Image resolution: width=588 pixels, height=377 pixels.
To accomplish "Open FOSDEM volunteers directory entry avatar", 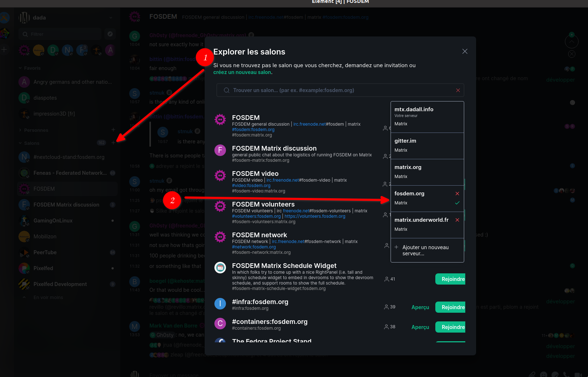I will pyautogui.click(x=220, y=206).
